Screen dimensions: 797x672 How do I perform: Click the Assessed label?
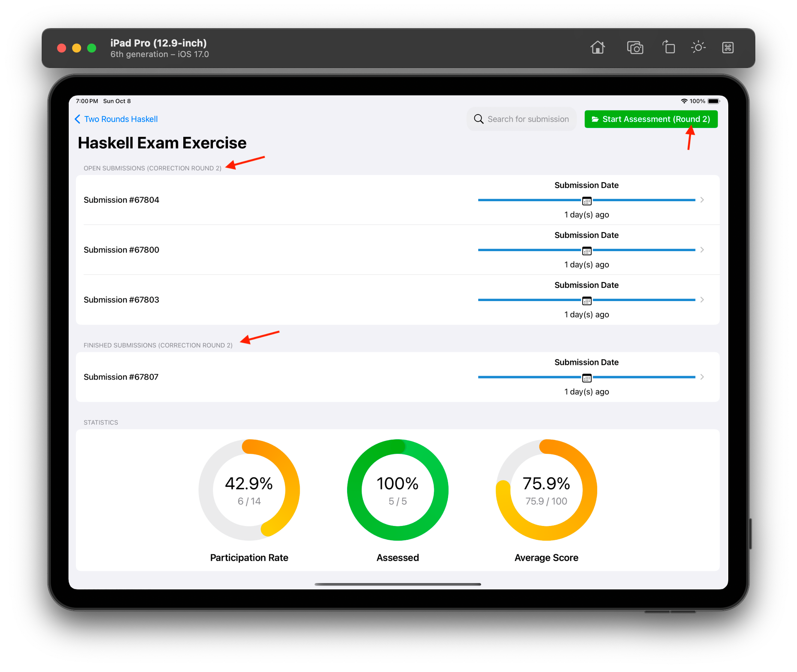tap(397, 557)
